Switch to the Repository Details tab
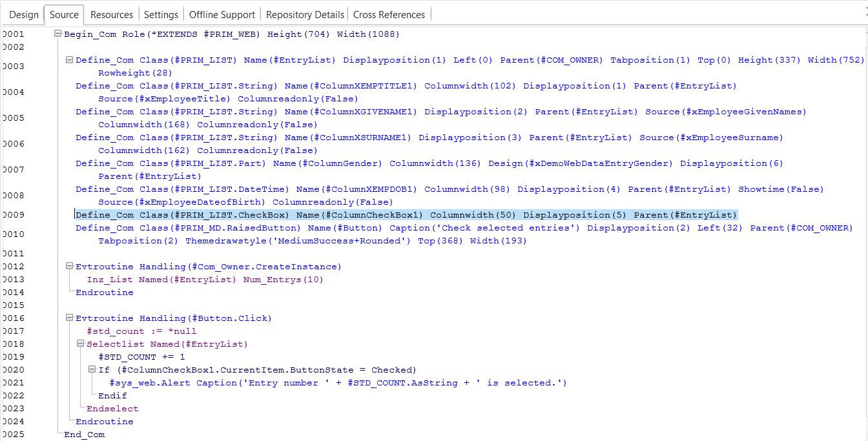 pyautogui.click(x=304, y=14)
